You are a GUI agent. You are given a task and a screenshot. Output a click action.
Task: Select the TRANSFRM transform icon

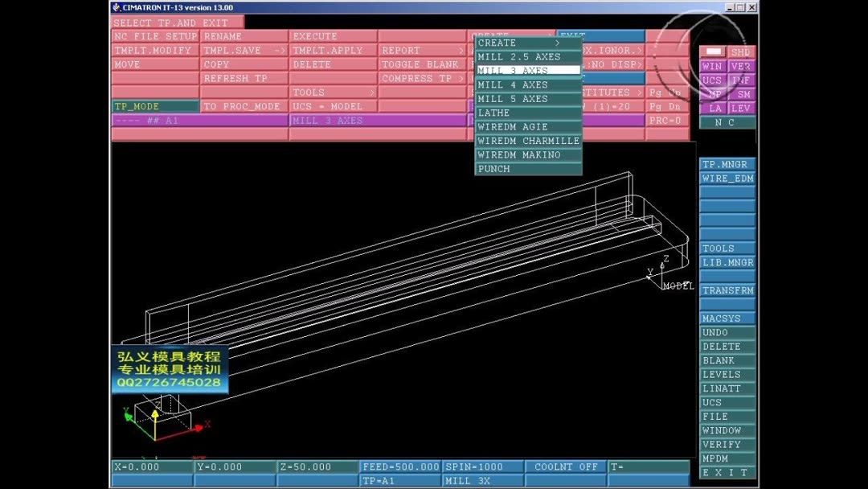coord(727,290)
